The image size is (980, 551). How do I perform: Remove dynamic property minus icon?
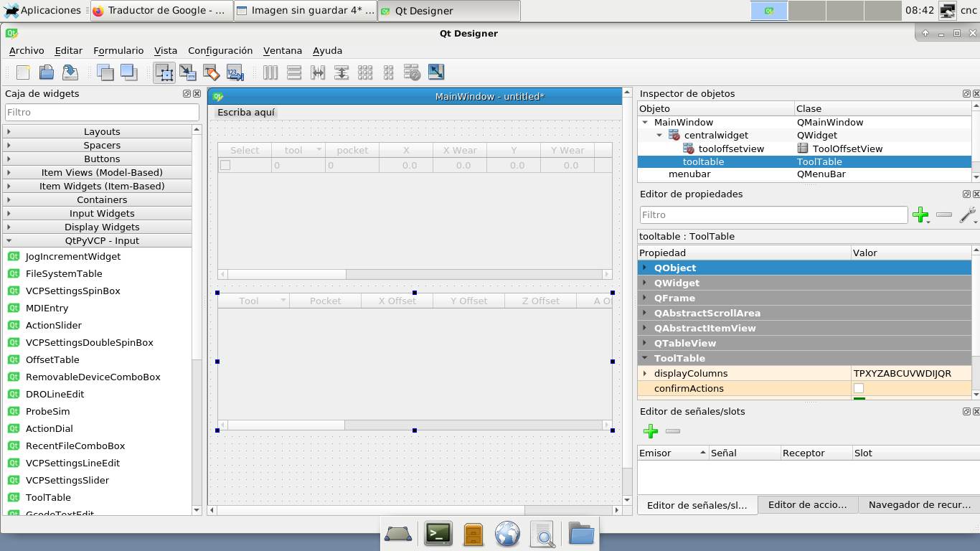coord(944,215)
